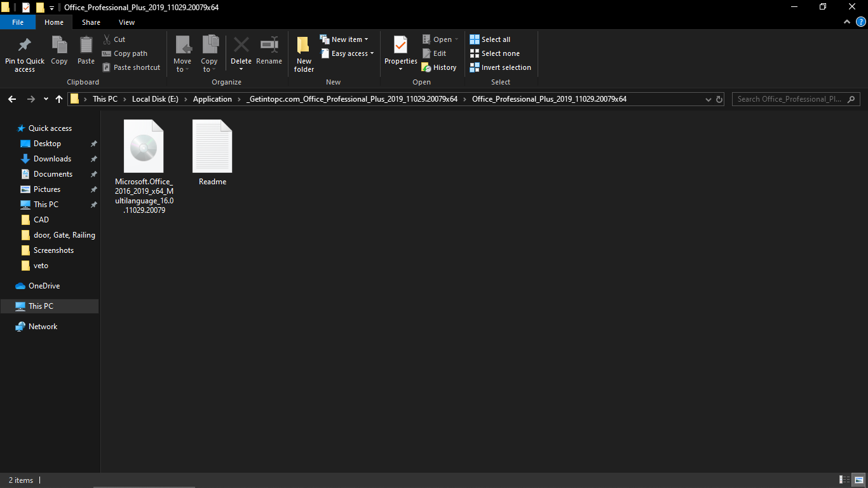Click the Copy ribbon button
This screenshot has width=868, height=488.
pyautogui.click(x=59, y=51)
